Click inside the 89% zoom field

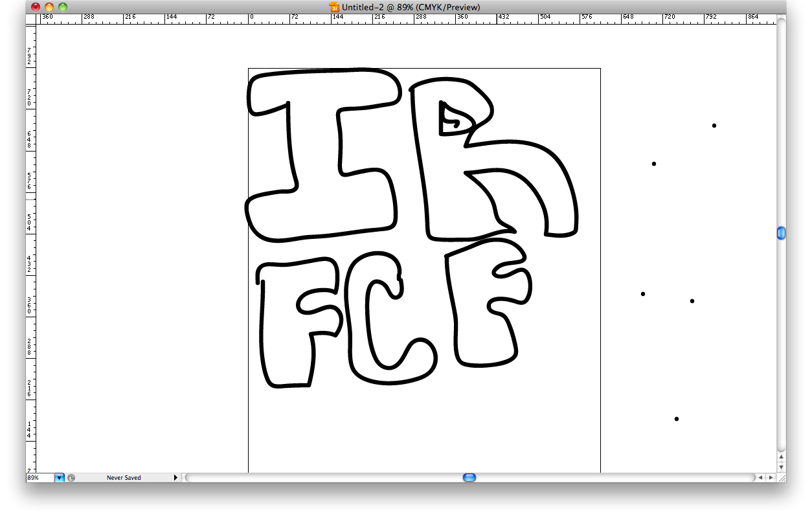pyautogui.click(x=39, y=478)
